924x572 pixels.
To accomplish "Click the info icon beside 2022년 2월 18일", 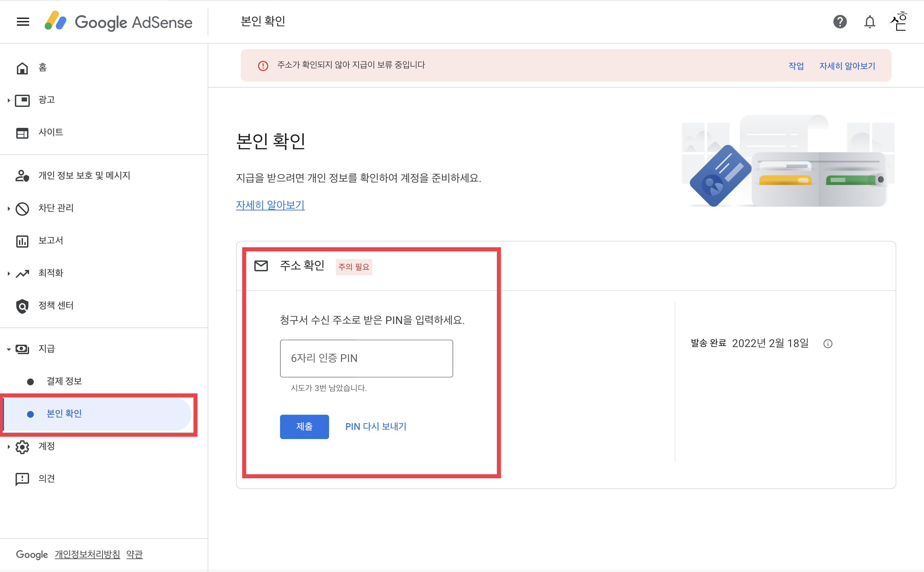I will pyautogui.click(x=828, y=343).
